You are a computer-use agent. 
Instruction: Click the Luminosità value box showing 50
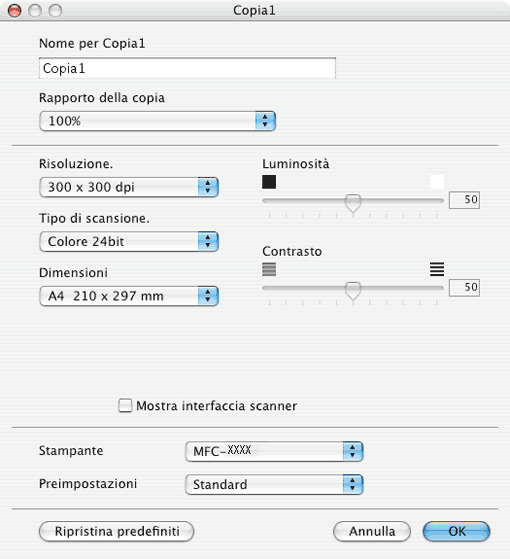pyautogui.click(x=464, y=200)
